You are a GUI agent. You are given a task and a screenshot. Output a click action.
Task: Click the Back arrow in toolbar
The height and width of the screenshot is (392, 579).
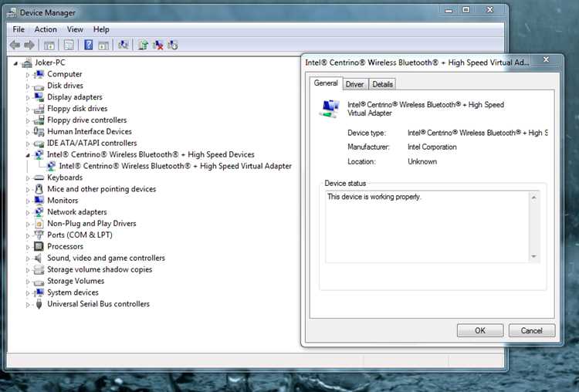tap(15, 45)
